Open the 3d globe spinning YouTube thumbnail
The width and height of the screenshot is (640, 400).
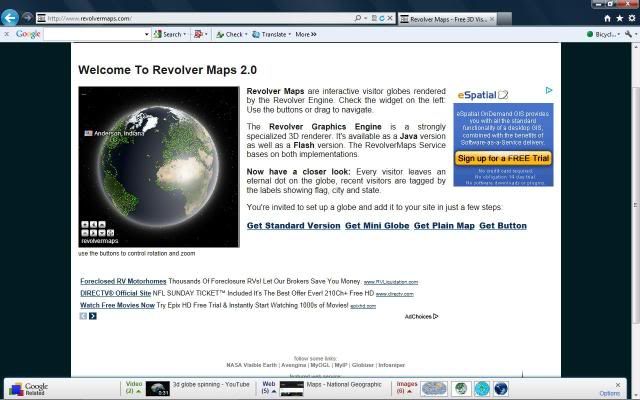(x=158, y=389)
